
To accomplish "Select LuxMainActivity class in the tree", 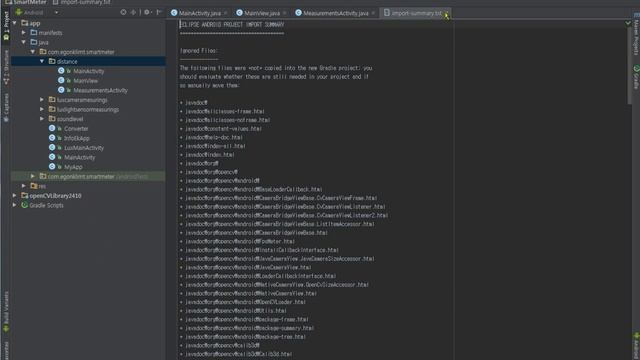I will click(x=84, y=148).
